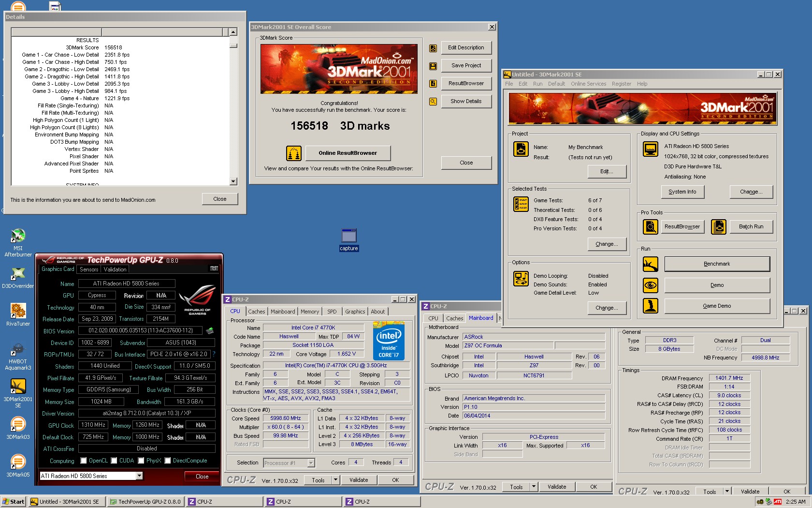Close the Details window with Close button
812x508 pixels.
[220, 199]
